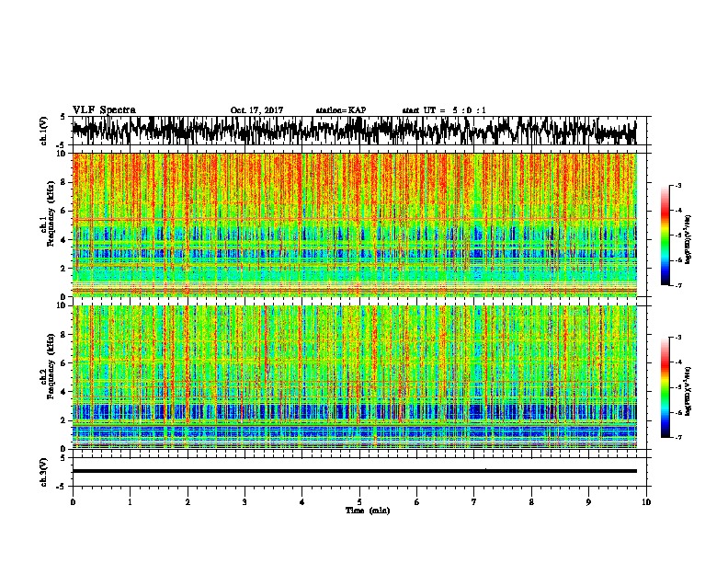The height and width of the screenshot is (563, 728).
Task: Click the ch.3 flat black trace line
Action: (x=355, y=471)
